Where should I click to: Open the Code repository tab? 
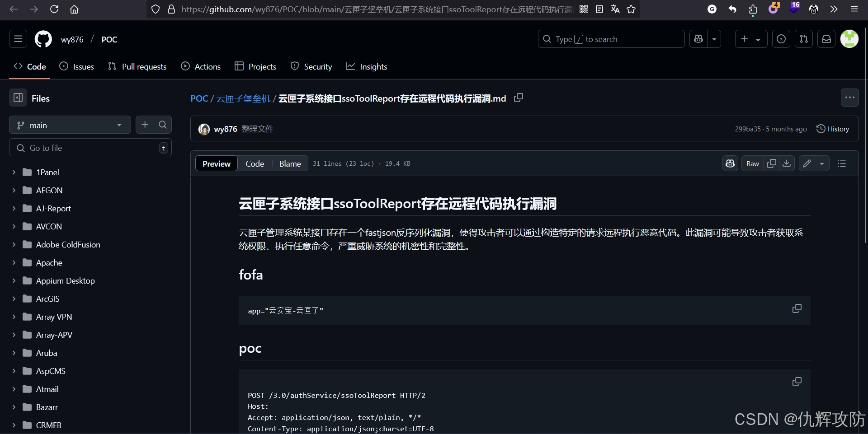[x=30, y=66]
